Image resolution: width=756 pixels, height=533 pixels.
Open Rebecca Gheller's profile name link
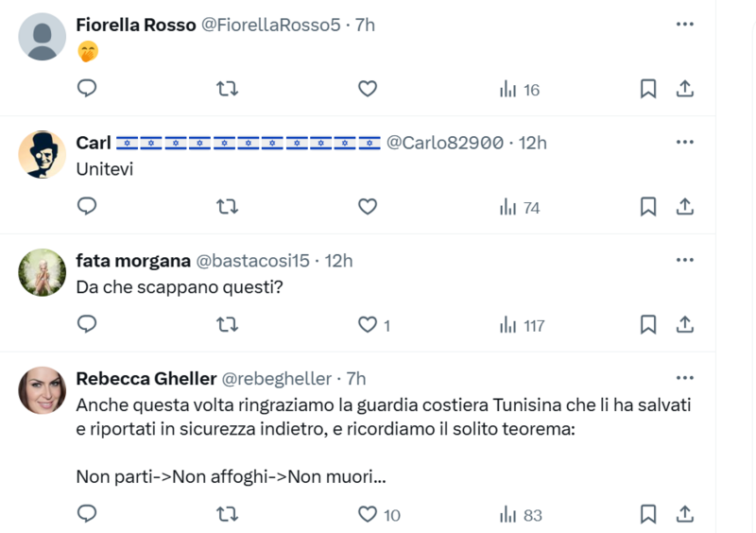[x=146, y=378]
